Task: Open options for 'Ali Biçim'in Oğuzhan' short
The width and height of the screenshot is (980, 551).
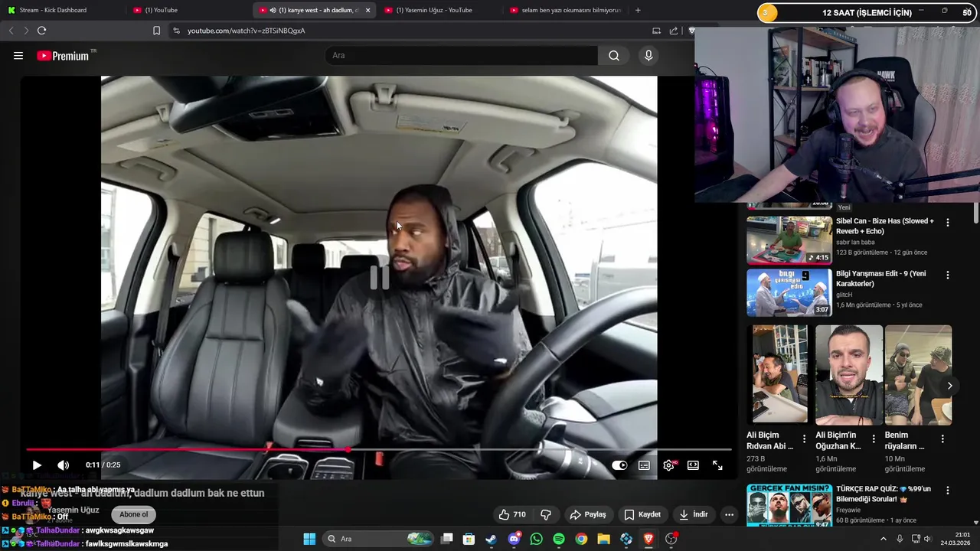Action: pyautogui.click(x=874, y=439)
